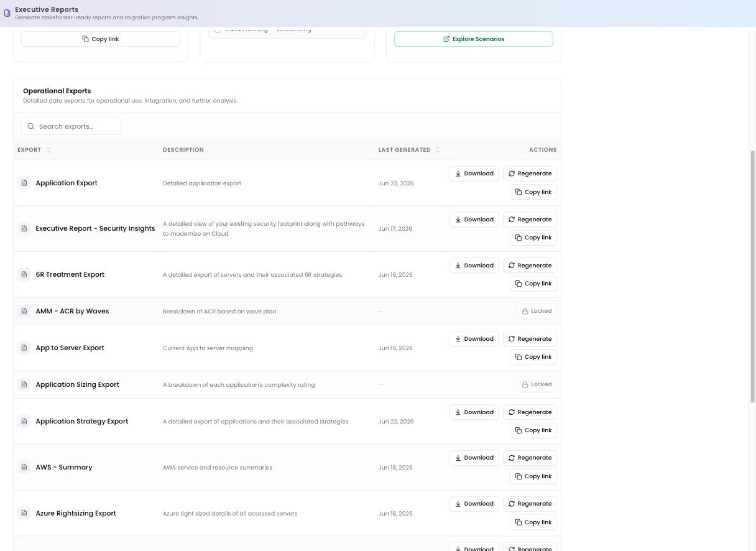The height and width of the screenshot is (551, 756).
Task: Copy link for App to Server Export
Action: coord(533,357)
